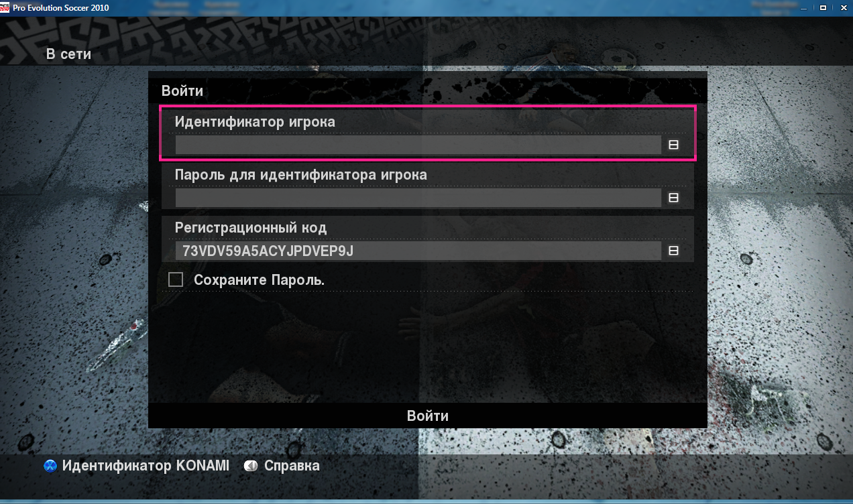Focus the empty player password input box
The height and width of the screenshot is (504, 853).
[x=418, y=198]
